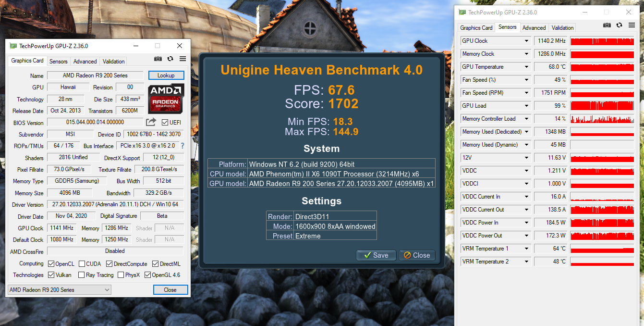Viewport: 644px width, 326px height.
Task: Click the Memory Controller Load history graph
Action: click(602, 119)
